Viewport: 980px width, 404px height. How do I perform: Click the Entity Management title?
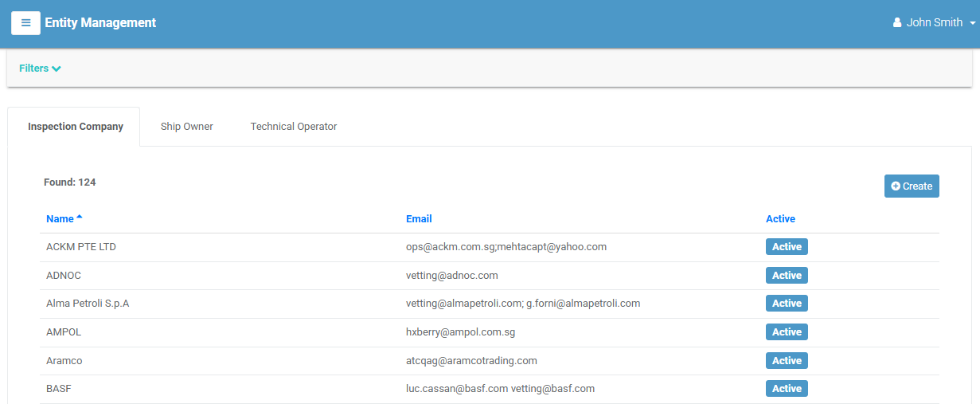[100, 22]
